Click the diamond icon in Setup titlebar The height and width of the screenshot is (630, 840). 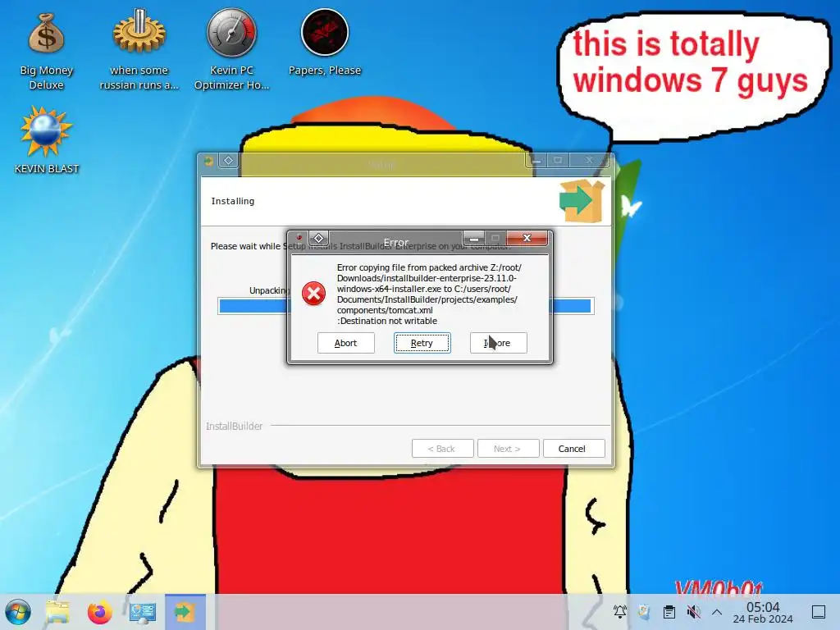(x=228, y=161)
